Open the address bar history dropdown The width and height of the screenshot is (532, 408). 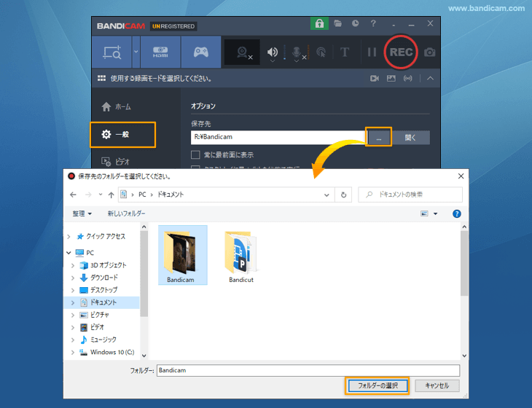[x=326, y=195]
